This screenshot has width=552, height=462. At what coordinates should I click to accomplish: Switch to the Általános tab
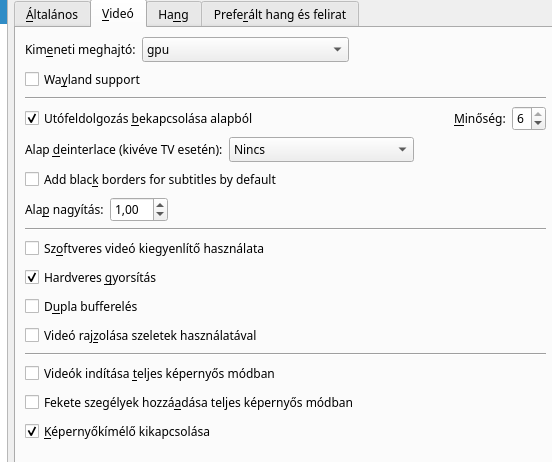coord(52,14)
